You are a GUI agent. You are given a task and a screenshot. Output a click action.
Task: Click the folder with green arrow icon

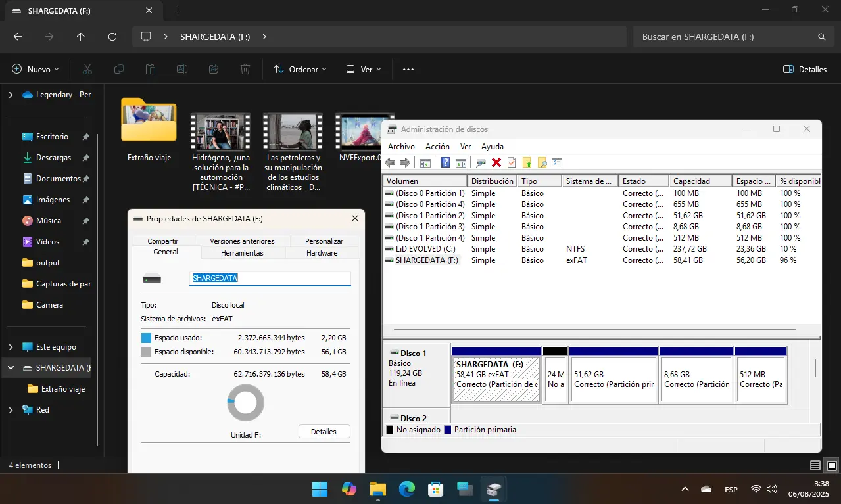527,162
